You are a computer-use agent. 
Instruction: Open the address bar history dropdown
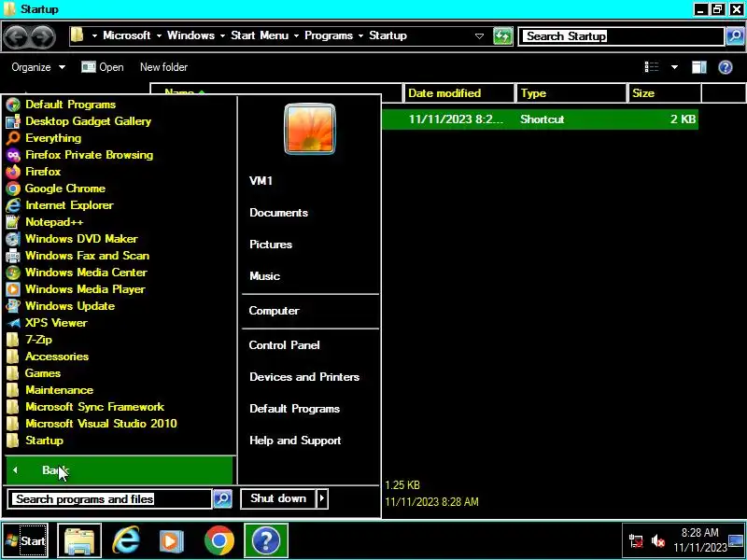479,36
